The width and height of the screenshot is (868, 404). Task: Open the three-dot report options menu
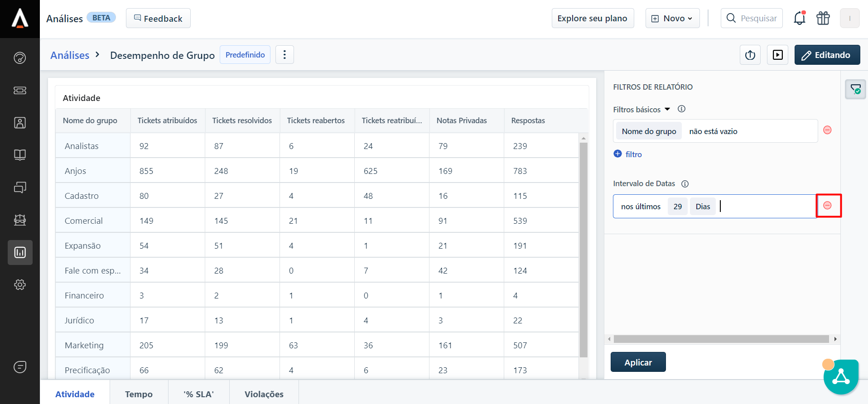(285, 55)
